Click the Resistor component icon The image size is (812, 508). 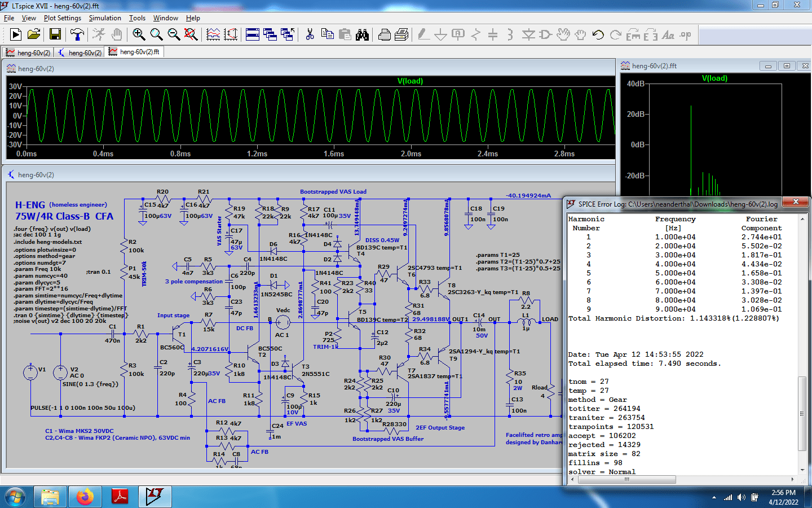tap(476, 35)
